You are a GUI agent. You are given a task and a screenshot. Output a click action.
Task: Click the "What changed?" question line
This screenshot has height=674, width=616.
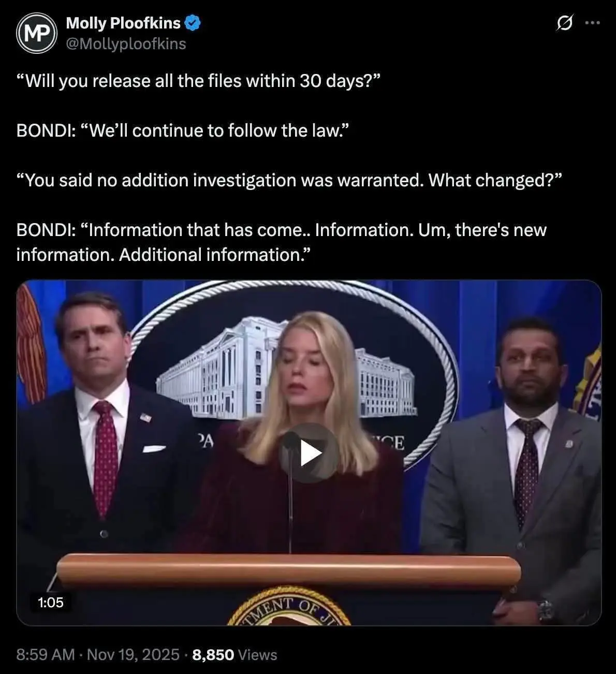289,181
